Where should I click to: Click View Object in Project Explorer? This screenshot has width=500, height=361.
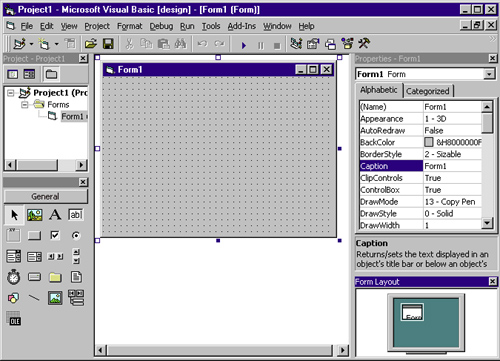click(29, 74)
